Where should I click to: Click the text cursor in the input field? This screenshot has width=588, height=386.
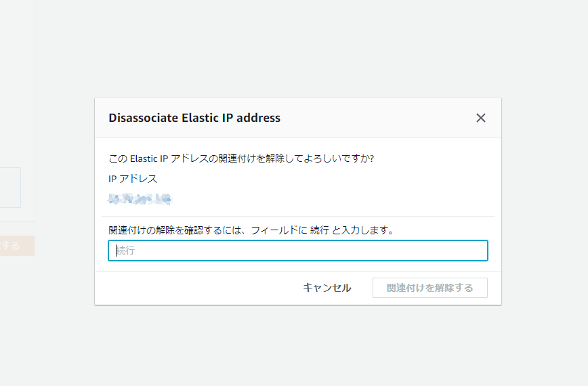pyautogui.click(x=116, y=251)
